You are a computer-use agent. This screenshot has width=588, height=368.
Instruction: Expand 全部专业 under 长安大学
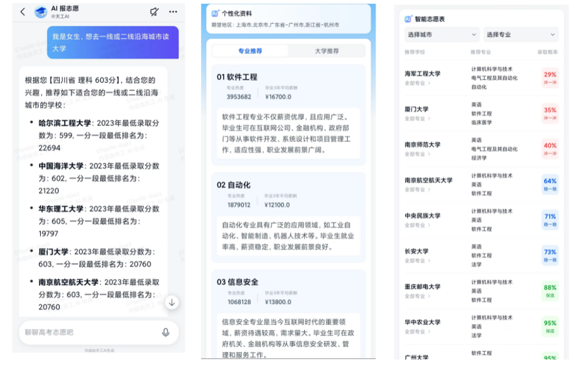click(418, 261)
